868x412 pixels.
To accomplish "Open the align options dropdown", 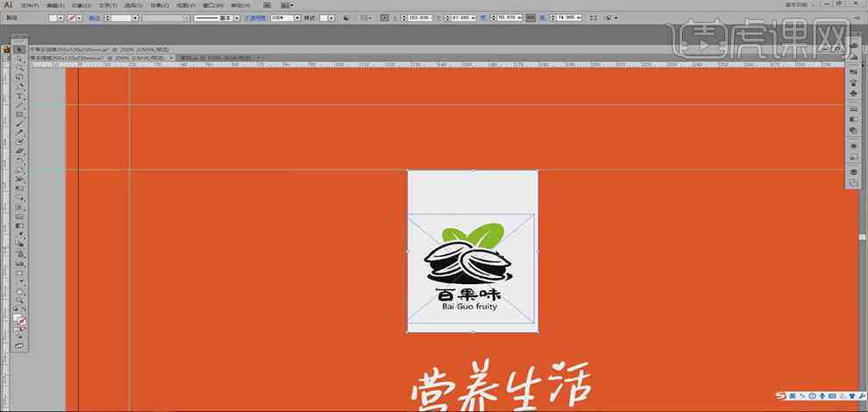I will click(x=366, y=18).
